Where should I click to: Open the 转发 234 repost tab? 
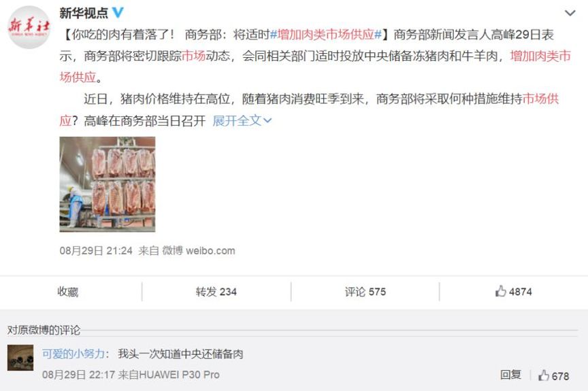(216, 292)
